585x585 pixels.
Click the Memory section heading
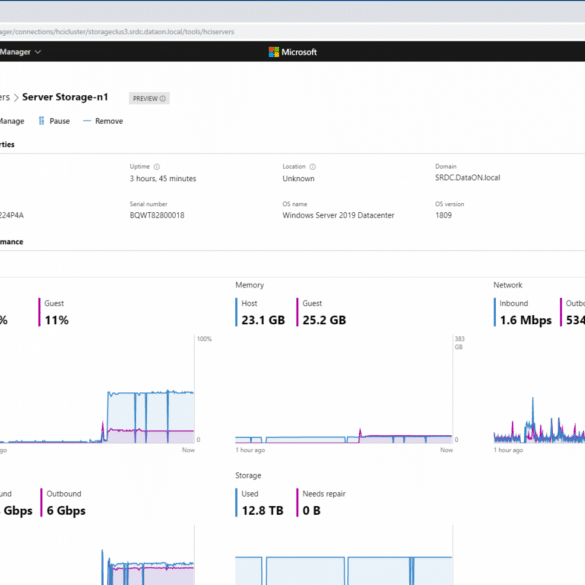point(250,285)
